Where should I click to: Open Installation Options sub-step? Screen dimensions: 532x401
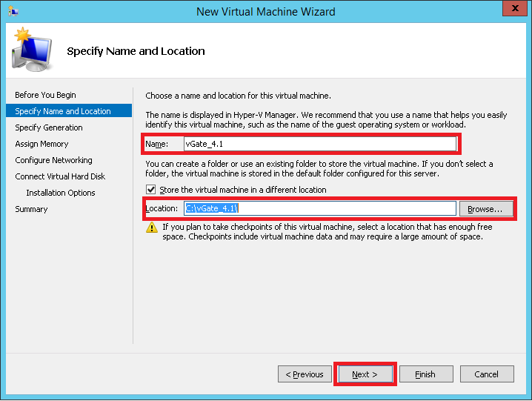point(61,193)
